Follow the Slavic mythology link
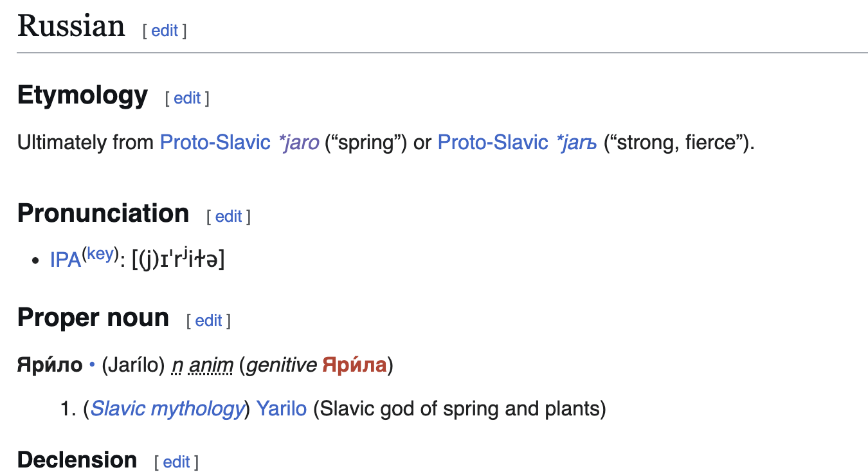 click(167, 408)
